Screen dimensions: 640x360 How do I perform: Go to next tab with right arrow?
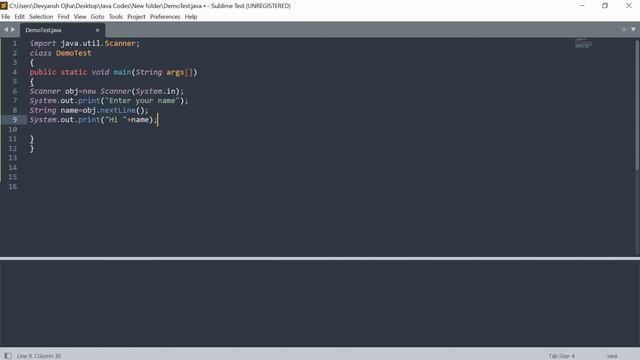point(13,30)
